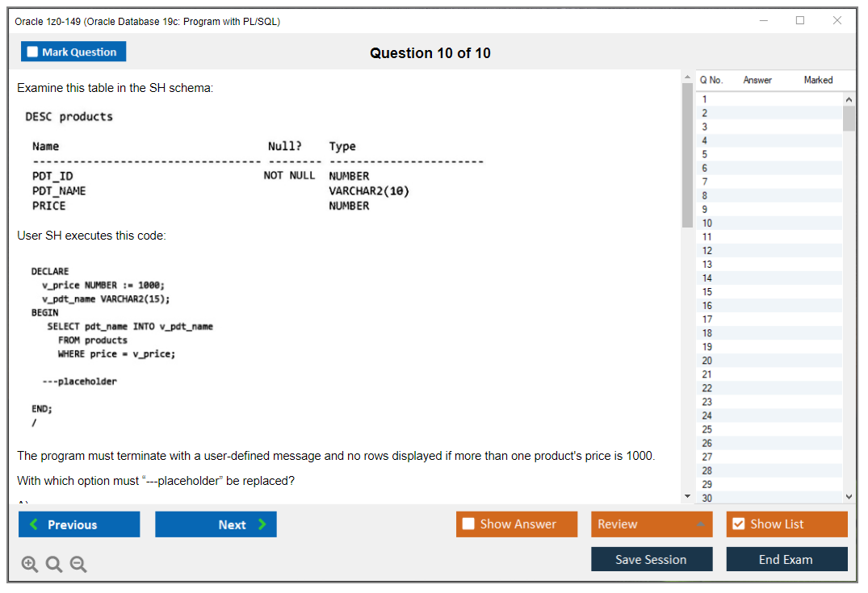This screenshot has height=593, width=868.
Task: Click the zoom in magnifier icon
Action: 30,565
